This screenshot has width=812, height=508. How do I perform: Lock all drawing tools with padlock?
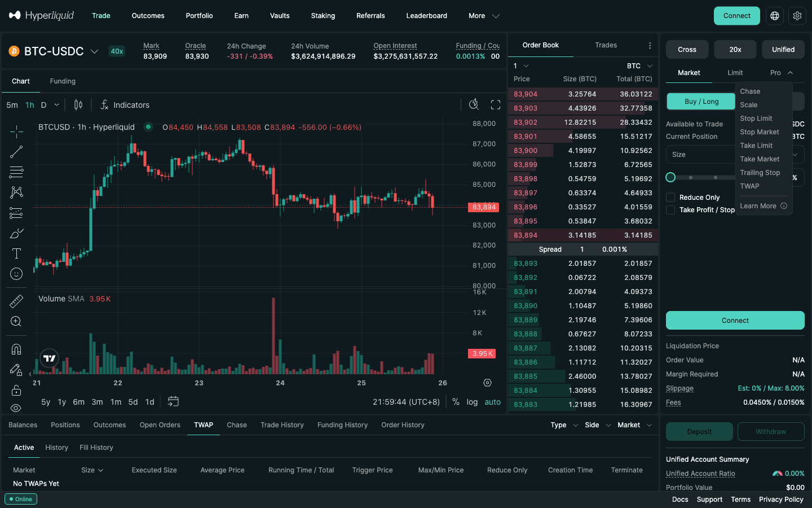coord(16,390)
